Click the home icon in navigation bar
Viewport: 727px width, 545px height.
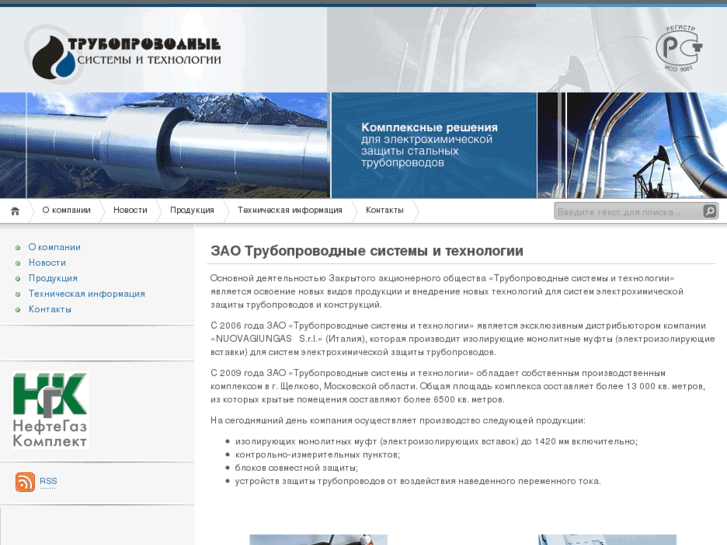click(15, 211)
